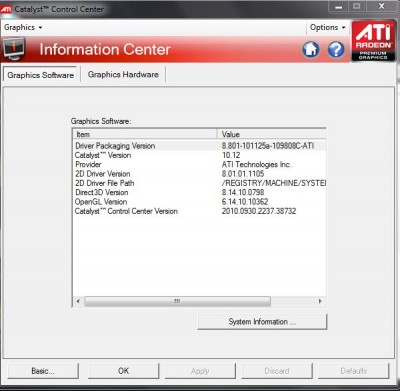This screenshot has height=391, width=400.
Task: Open the Options dropdown menu
Action: click(x=328, y=27)
